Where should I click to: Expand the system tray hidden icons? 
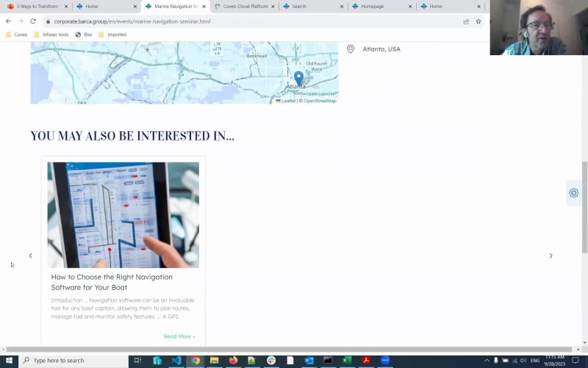click(486, 361)
